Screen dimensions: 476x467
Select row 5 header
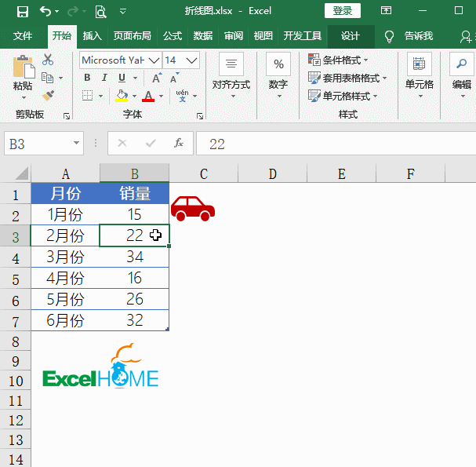pos(15,279)
